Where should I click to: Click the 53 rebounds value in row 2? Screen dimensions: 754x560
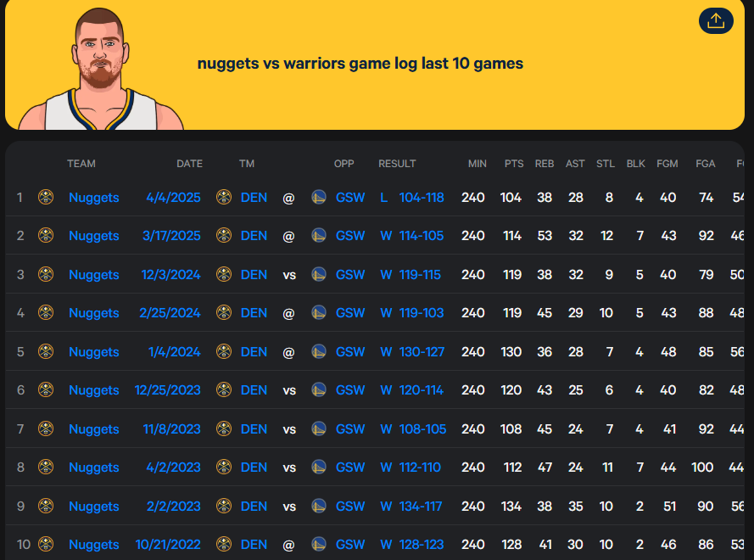[x=545, y=235]
